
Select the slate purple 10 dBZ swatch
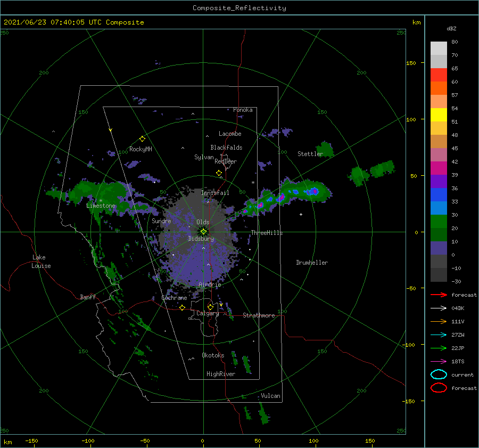[x=439, y=248]
